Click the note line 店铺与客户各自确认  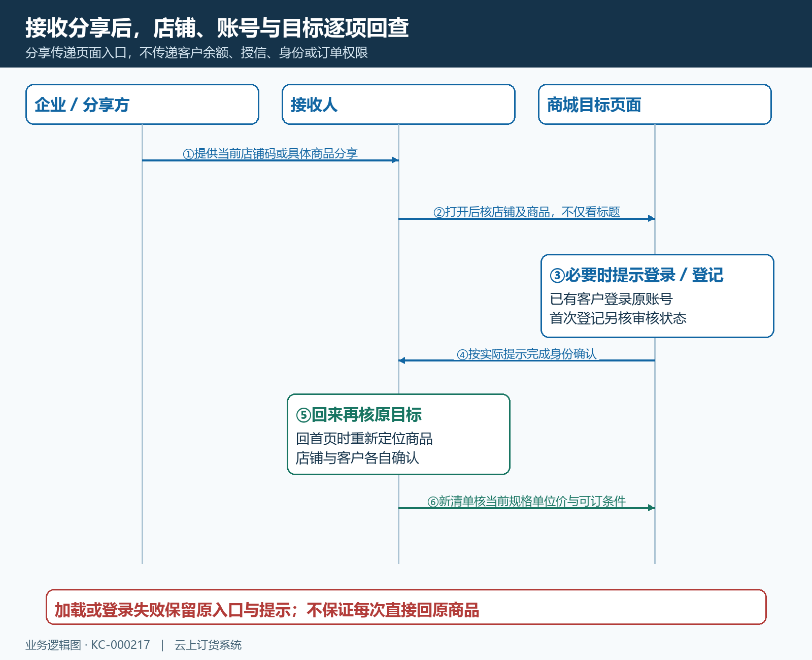(x=357, y=458)
